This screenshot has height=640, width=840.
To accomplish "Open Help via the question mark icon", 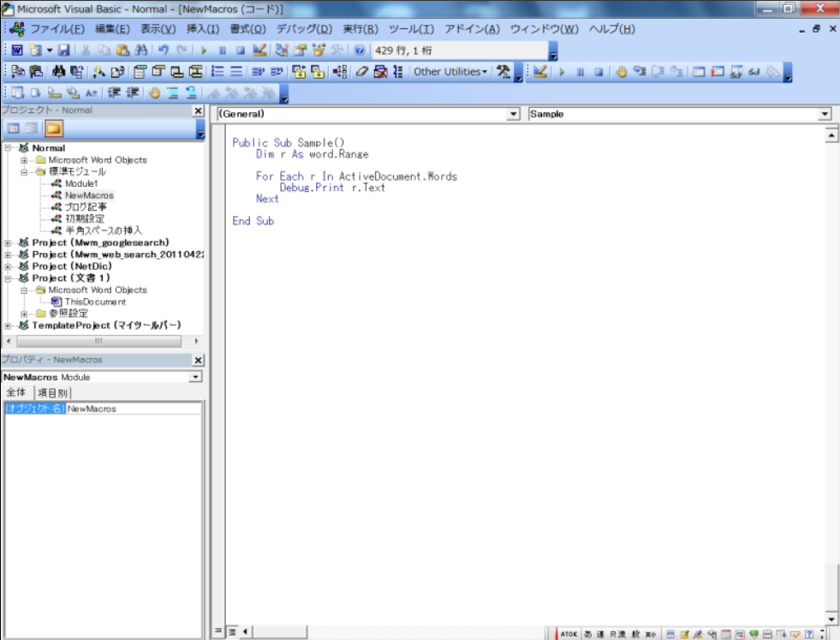I will pos(360,51).
